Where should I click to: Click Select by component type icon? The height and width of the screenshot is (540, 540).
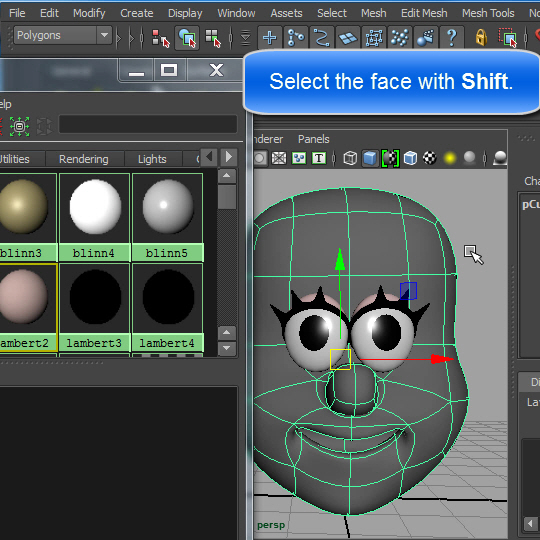(213, 38)
